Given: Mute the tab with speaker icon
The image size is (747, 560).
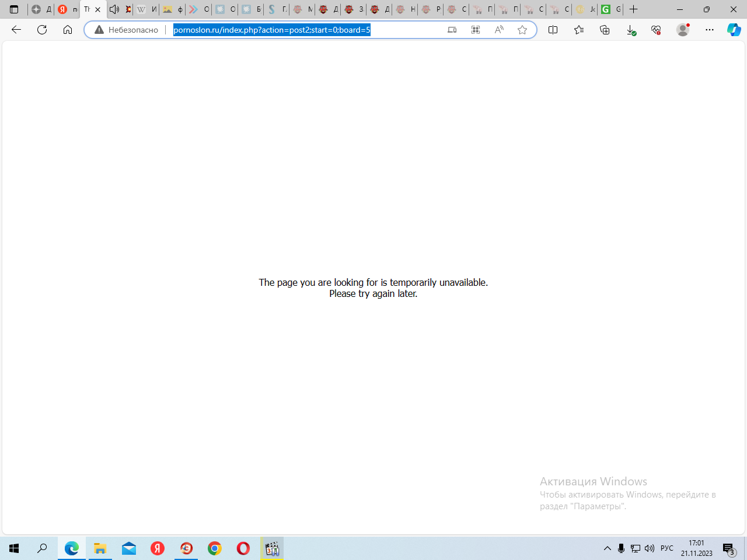Looking at the screenshot, I should [114, 9].
